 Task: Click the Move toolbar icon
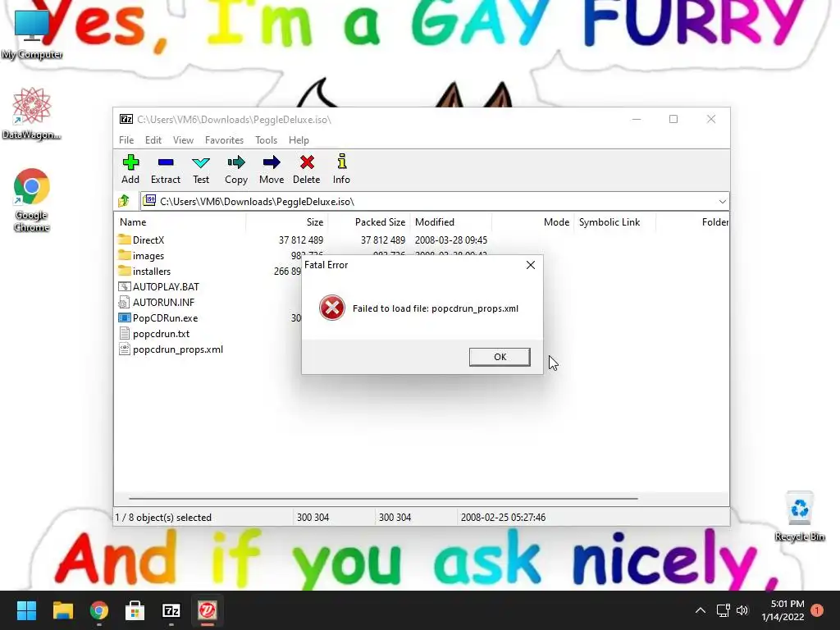click(x=272, y=169)
